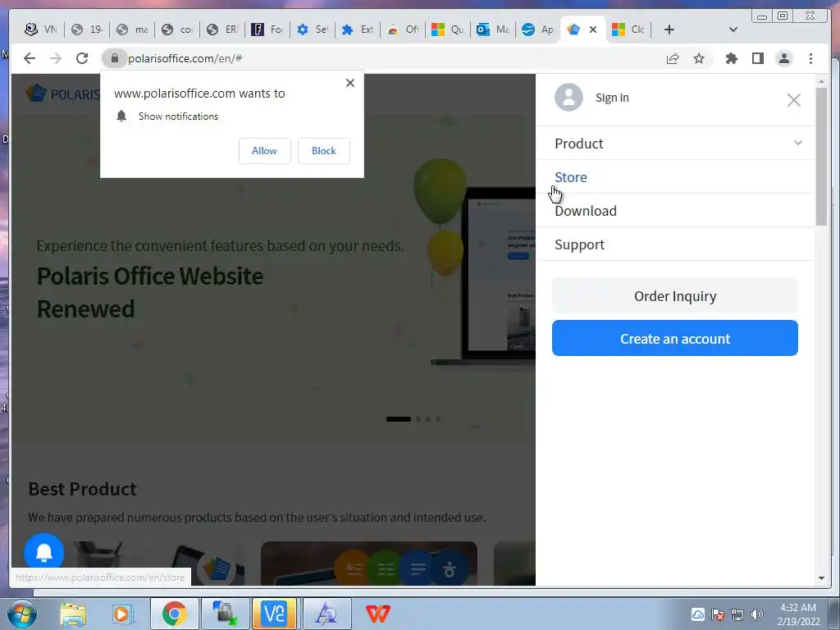Open the media player taskbar icon
840x630 pixels.
[121, 614]
